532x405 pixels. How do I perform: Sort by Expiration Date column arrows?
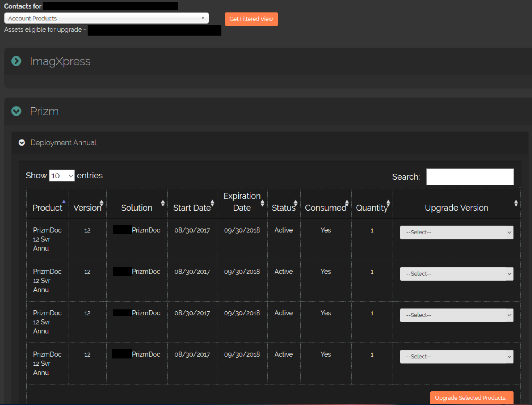click(262, 203)
